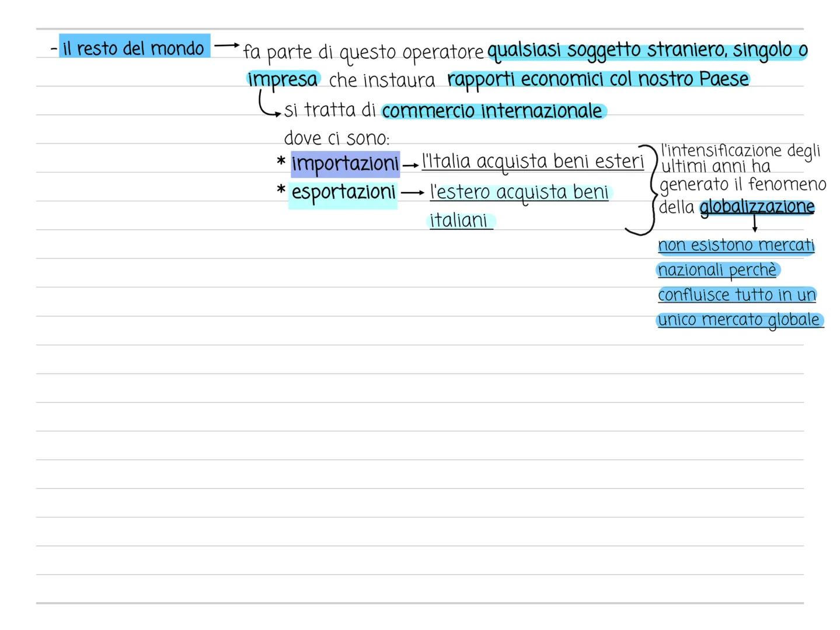Screen dimensions: 840x630
Task: Click the underlined word 'italiani'
Action: (459, 220)
